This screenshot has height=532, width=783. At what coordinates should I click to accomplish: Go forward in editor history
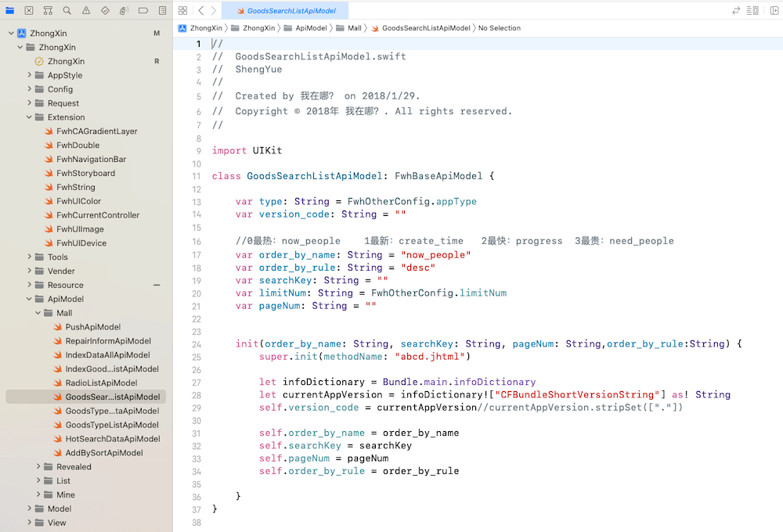click(x=213, y=10)
